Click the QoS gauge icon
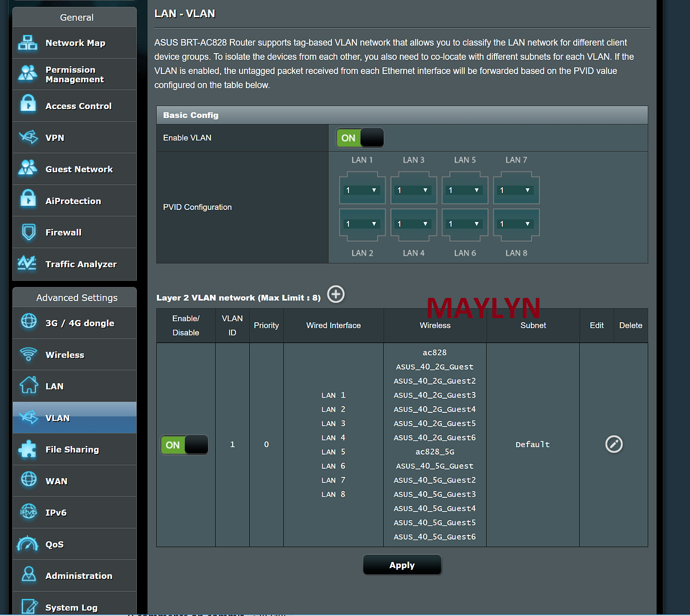This screenshot has height=616, width=690. coord(27,544)
